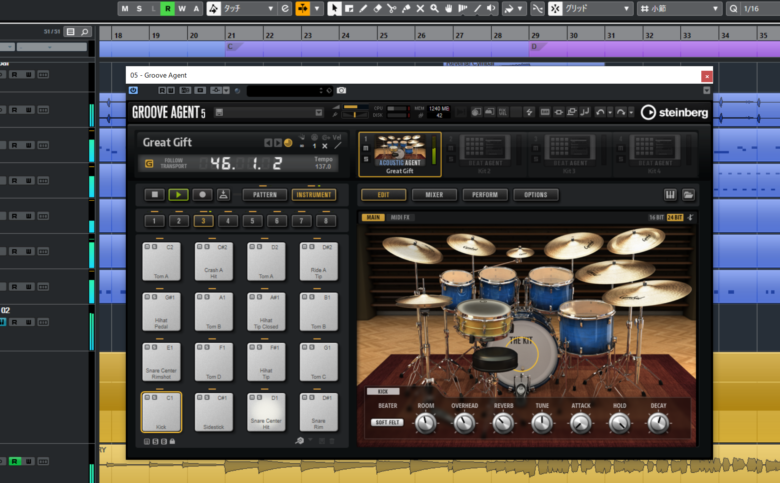Screen dimensions: 780x483
Task: Enable 16 BIT mode
Action: [x=656, y=217]
